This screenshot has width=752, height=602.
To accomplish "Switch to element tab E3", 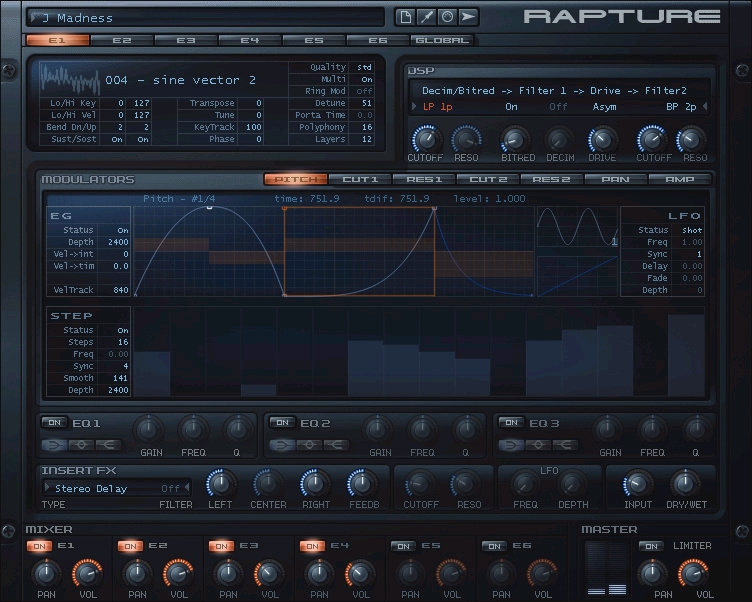I will coord(186,40).
